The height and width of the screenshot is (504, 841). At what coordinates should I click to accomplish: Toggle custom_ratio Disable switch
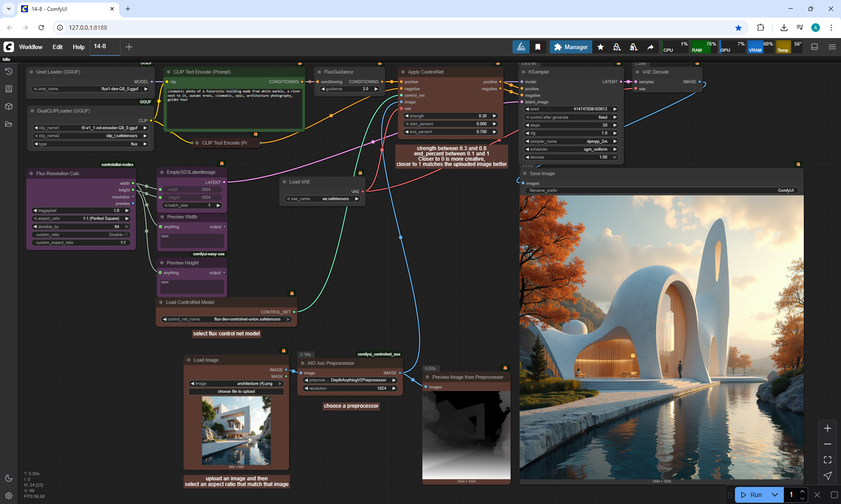[126, 235]
